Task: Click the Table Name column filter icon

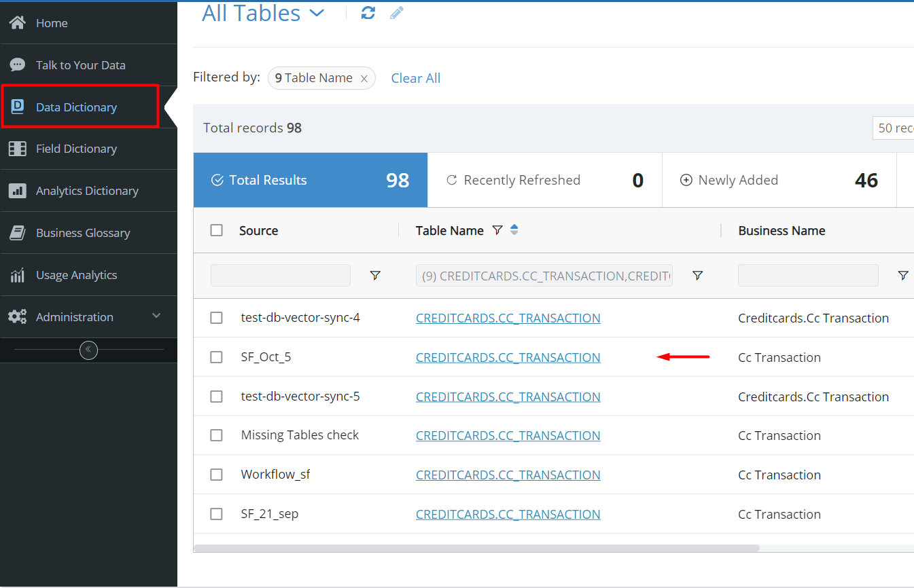Action: tap(497, 231)
